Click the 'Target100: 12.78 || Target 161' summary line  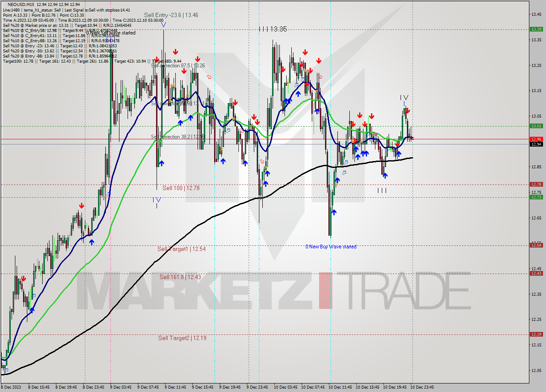[x=92, y=61]
